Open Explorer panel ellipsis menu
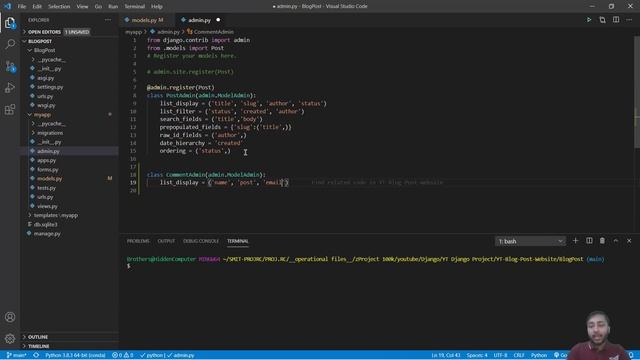 click(x=108, y=20)
